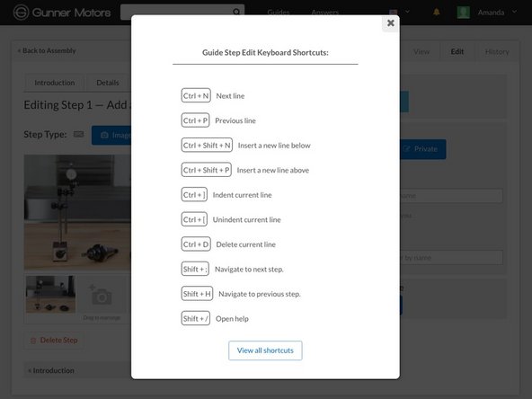This screenshot has width=532, height=399.
Task: Click 'Unindent current line' text
Action: 246,220
